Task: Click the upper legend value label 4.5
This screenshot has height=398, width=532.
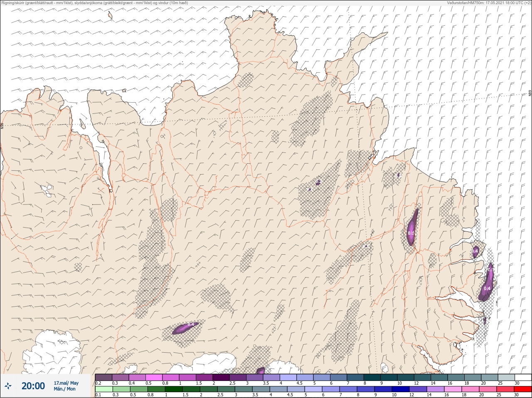Action: [x=299, y=383]
